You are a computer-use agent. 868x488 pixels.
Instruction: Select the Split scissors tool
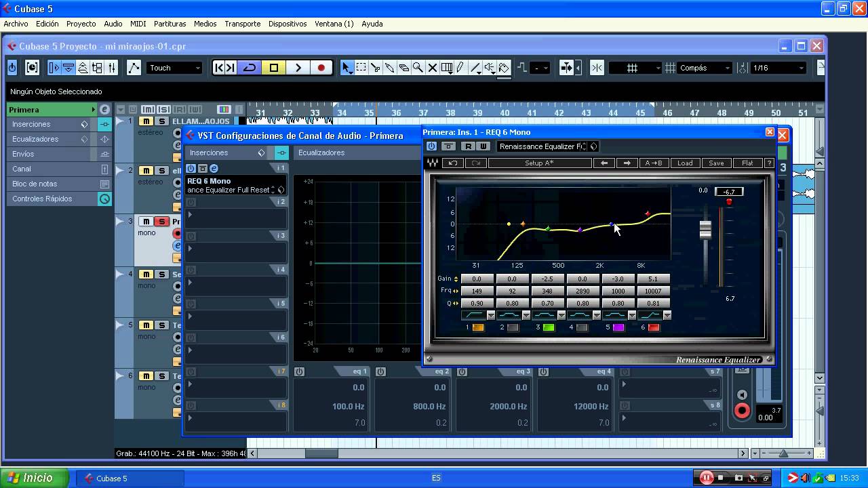click(375, 67)
